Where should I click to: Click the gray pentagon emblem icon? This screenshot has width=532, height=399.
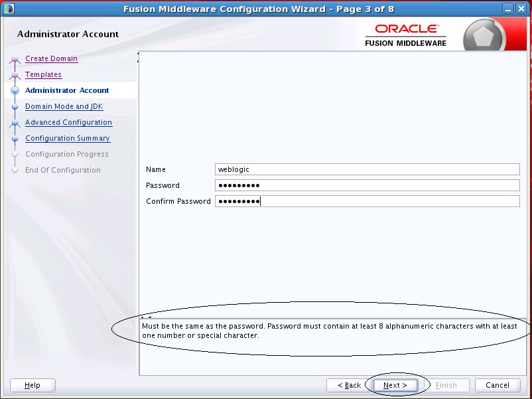pos(483,36)
